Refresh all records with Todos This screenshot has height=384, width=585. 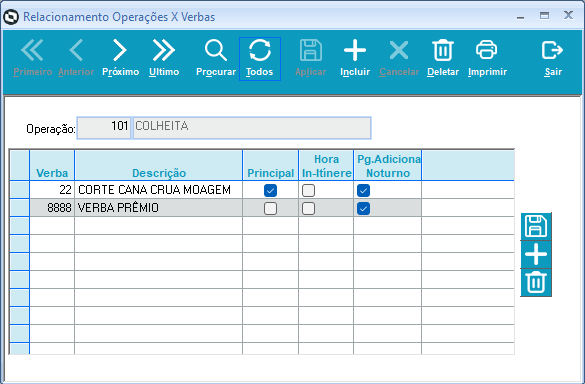pyautogui.click(x=260, y=59)
